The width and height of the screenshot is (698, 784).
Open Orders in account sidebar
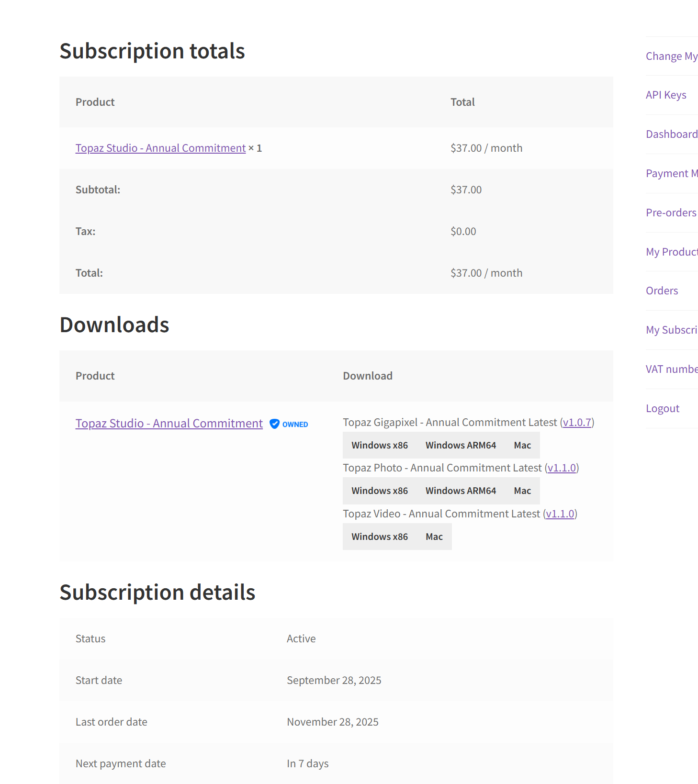[x=662, y=291]
